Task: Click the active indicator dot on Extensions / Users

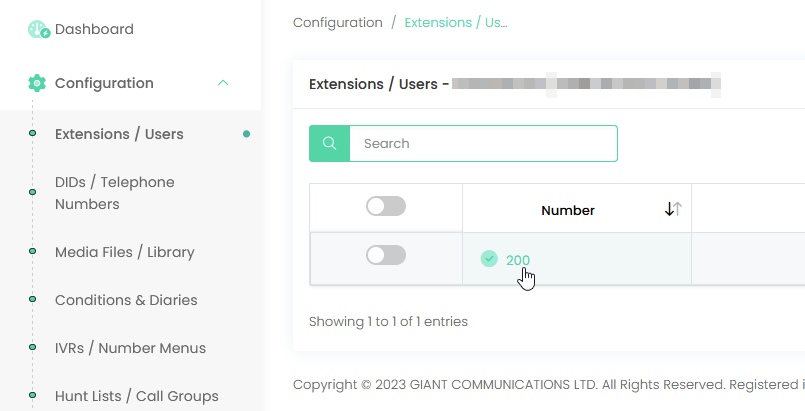Action: (x=246, y=134)
